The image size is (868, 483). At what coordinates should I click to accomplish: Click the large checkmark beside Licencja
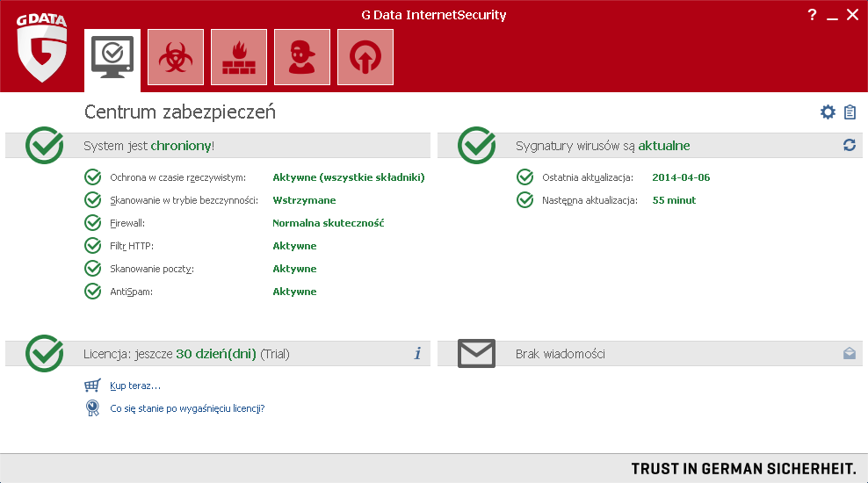pyautogui.click(x=44, y=354)
